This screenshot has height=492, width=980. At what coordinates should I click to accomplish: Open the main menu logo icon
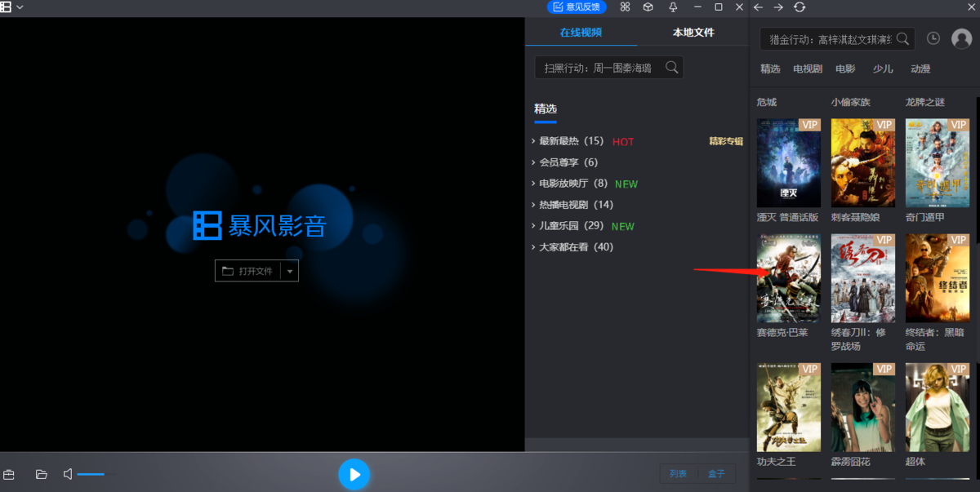click(x=7, y=7)
